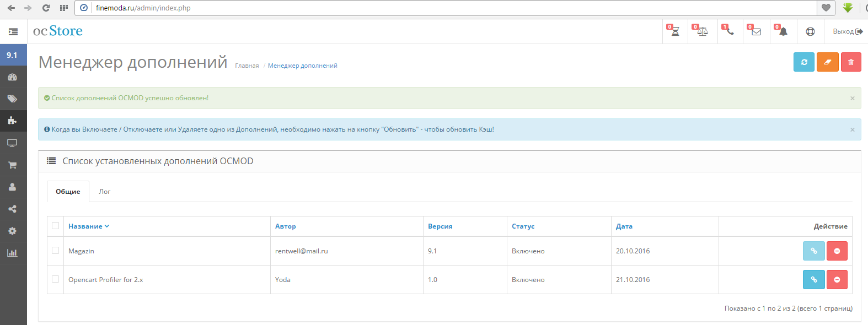This screenshot has height=325, width=868.
Task: Click the Выход logout link
Action: click(x=848, y=31)
